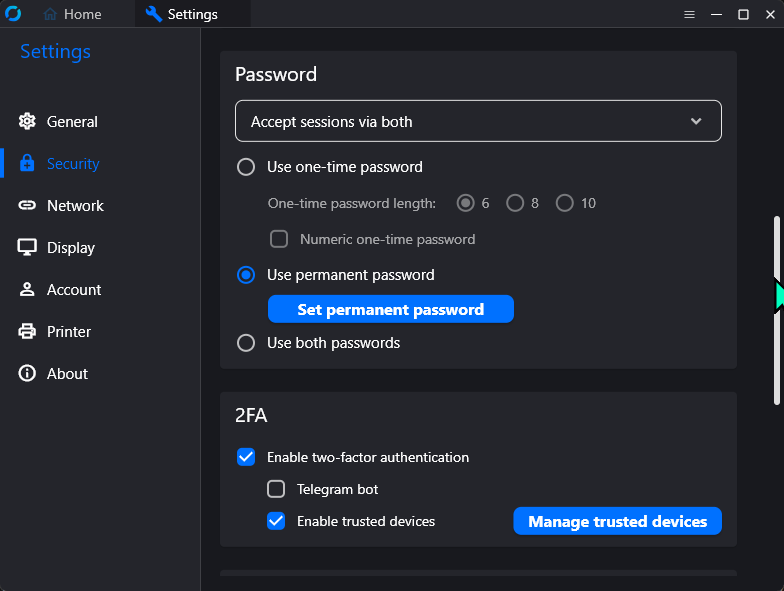Click the One-time password length label
Viewport: 784px width, 591px height.
tap(352, 204)
